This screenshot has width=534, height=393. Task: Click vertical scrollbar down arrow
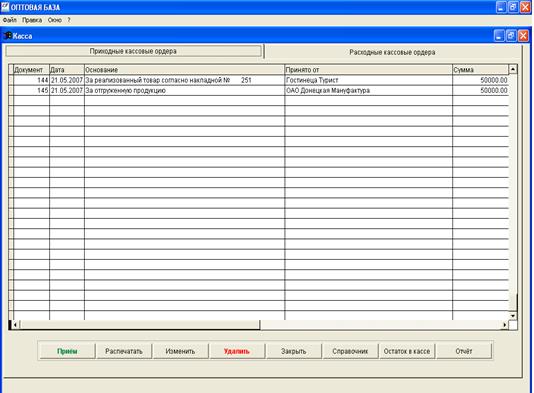513,316
